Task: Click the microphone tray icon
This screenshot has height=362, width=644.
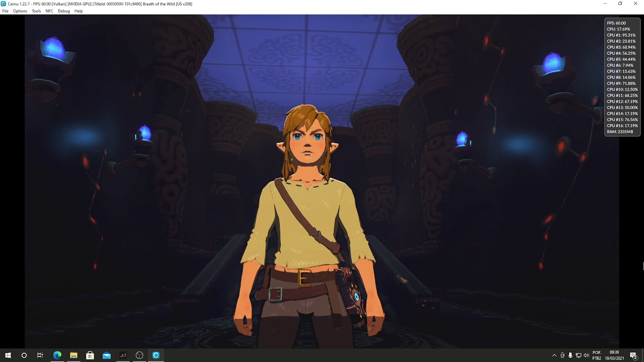Action: click(x=571, y=355)
